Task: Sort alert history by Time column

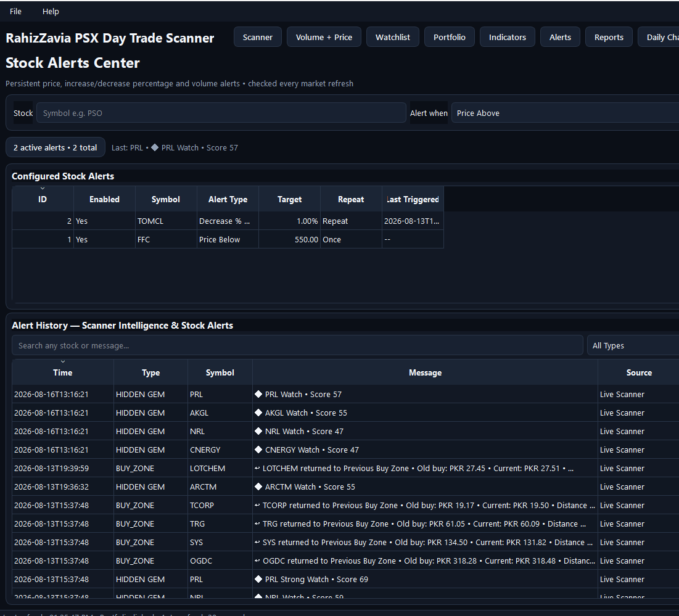Action: coord(63,372)
